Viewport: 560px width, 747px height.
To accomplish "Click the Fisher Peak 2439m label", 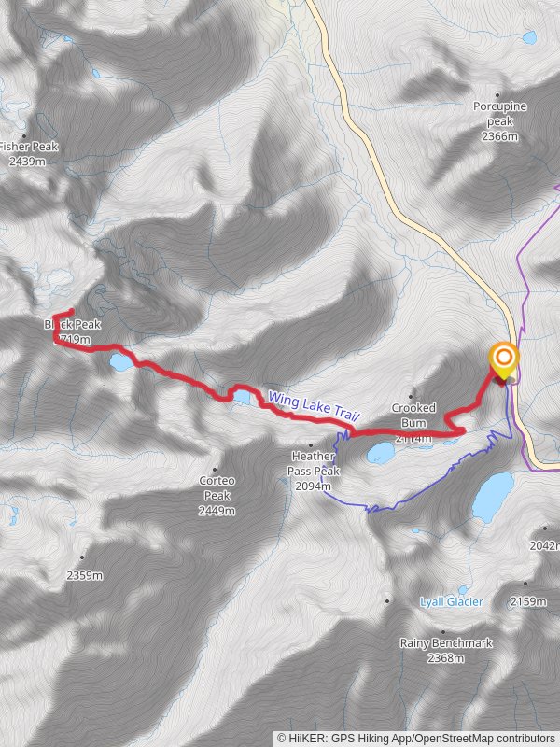I will pos(28,153).
